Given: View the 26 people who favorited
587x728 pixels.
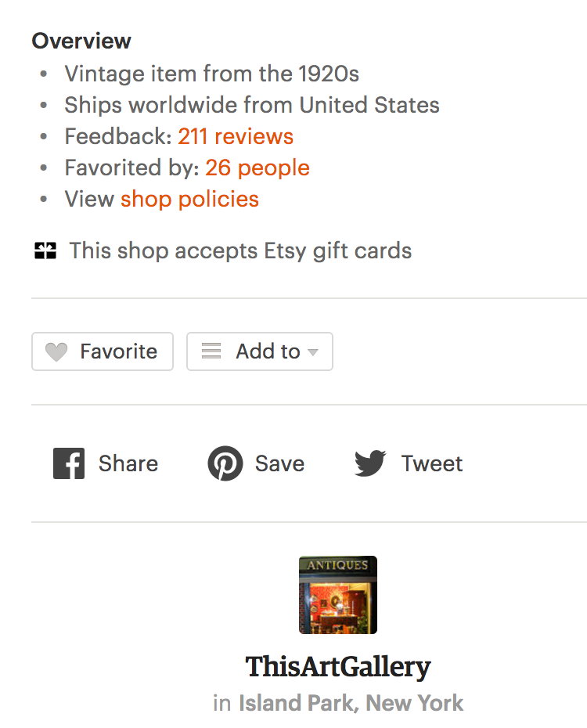Looking at the screenshot, I should [x=257, y=168].
